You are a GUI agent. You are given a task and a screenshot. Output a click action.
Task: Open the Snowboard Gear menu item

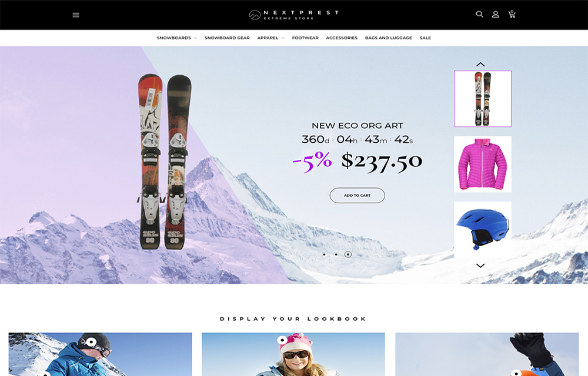pos(227,38)
